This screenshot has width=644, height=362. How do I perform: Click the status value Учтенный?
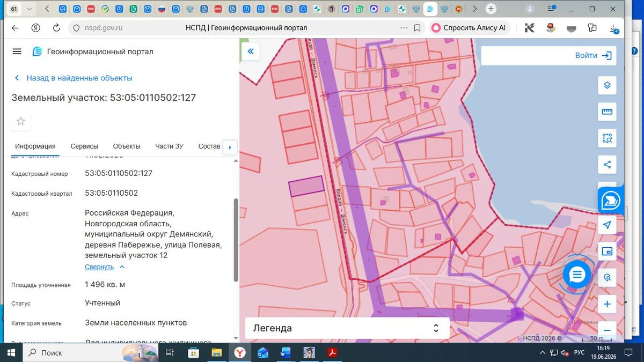coord(103,302)
